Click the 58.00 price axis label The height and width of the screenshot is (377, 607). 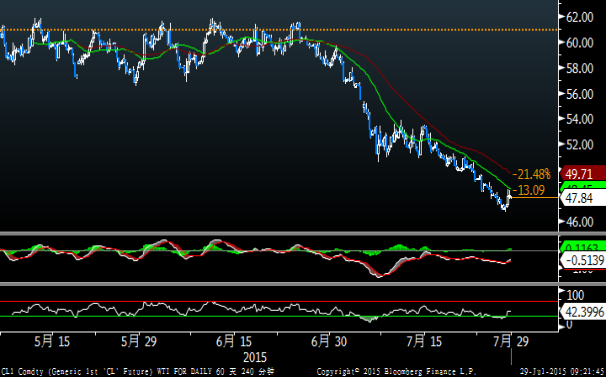(x=580, y=68)
